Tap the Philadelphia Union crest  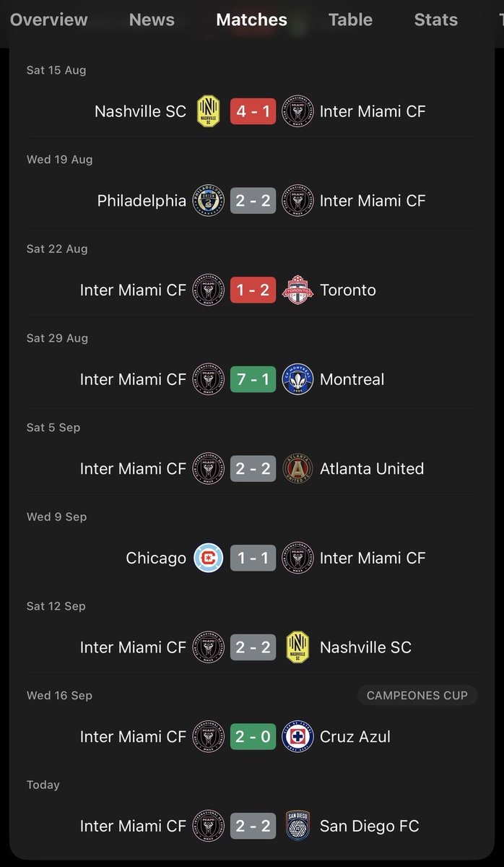(x=209, y=201)
